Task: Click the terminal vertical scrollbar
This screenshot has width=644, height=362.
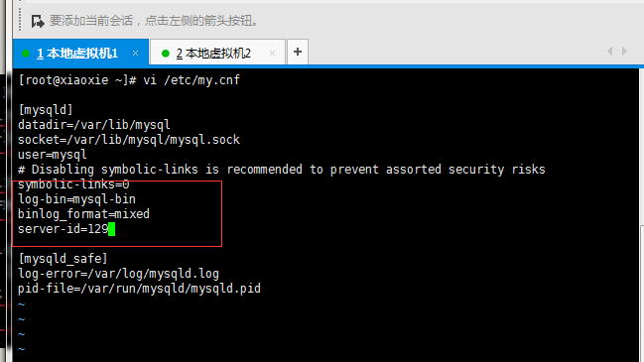Action: pos(641,213)
